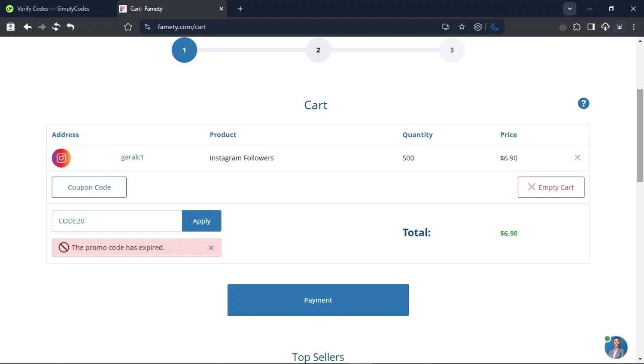Screen dimensions: 644x364
Task: Click the Instagram Followers product name
Action: pos(241,158)
